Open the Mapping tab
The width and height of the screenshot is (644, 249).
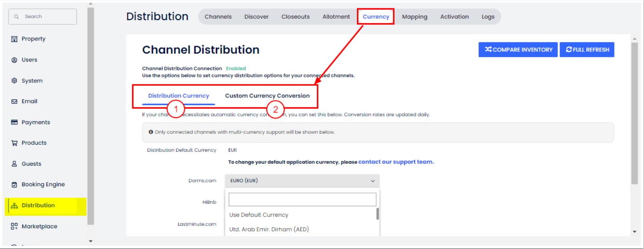[415, 17]
